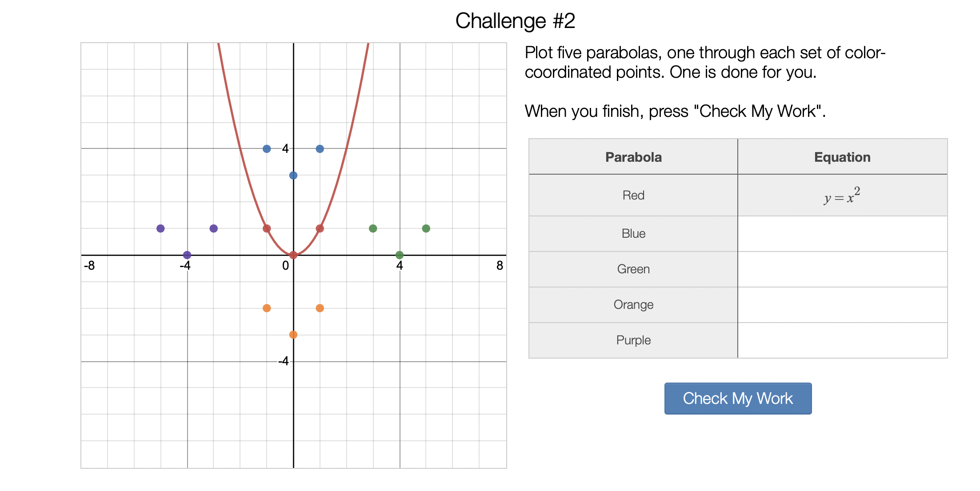Click the Red equation y = x² cell
This screenshot has height=491, width=980.
pos(842,196)
